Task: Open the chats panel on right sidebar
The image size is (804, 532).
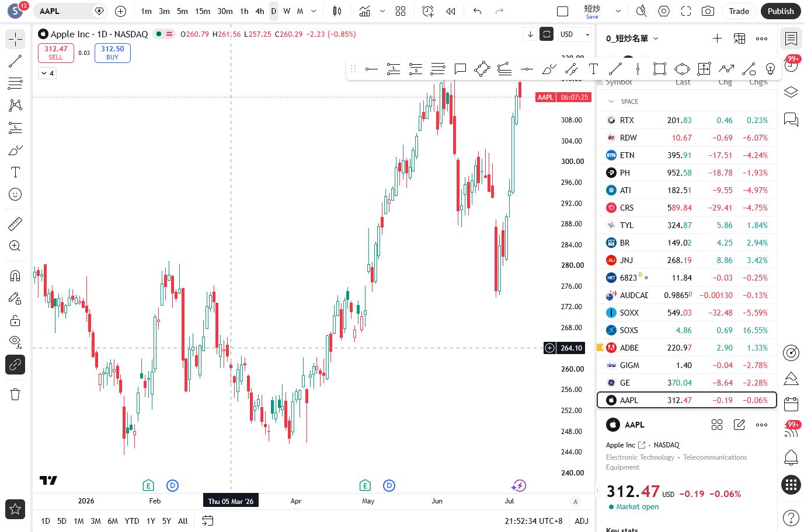Action: pyautogui.click(x=791, y=120)
